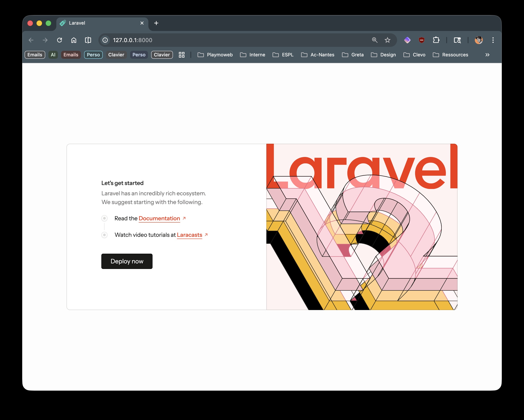The height and width of the screenshot is (420, 524).
Task: Select the radio button next to Read the Documentation
Action: (x=105, y=218)
